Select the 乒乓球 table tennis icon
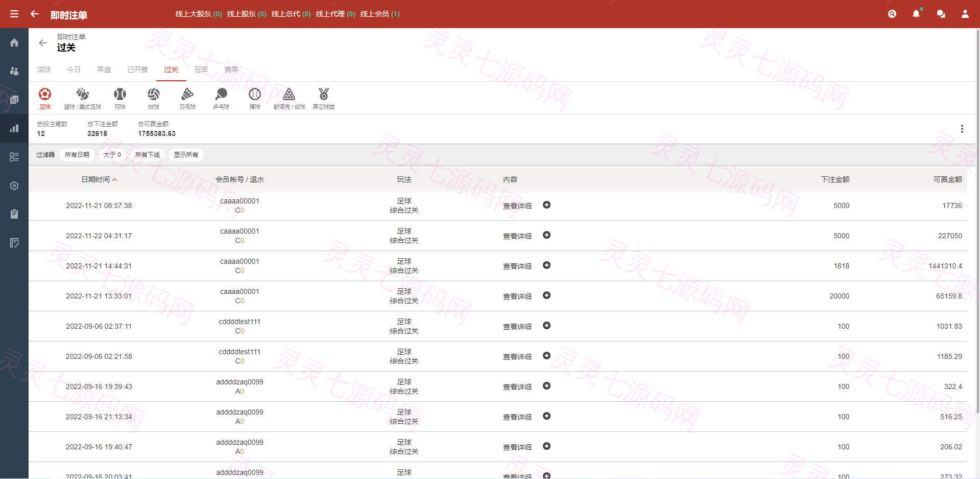Screen dimensions: 980x479 point(221,98)
